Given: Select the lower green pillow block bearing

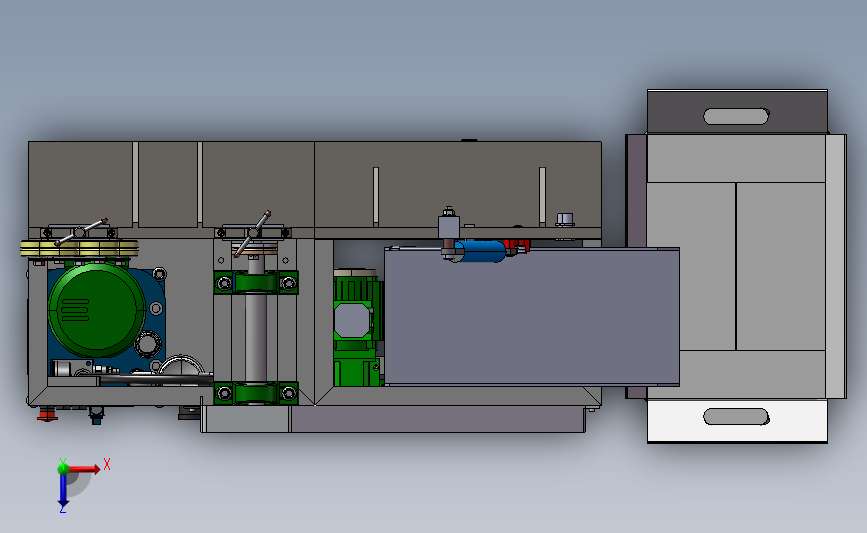Looking at the screenshot, I should 256,393.
